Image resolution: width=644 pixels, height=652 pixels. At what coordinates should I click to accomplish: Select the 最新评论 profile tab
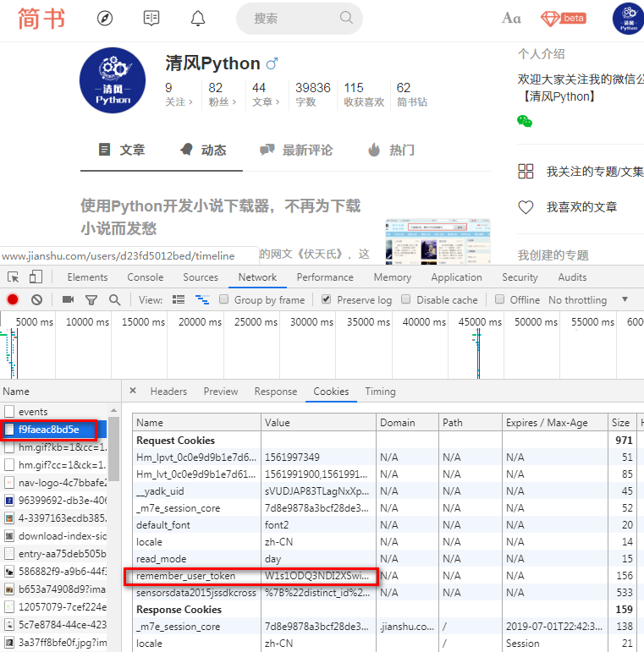click(296, 150)
